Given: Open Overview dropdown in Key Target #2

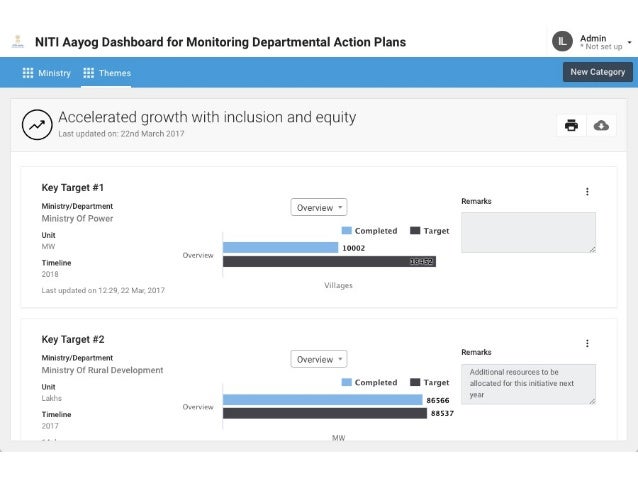Looking at the screenshot, I should point(319,359).
